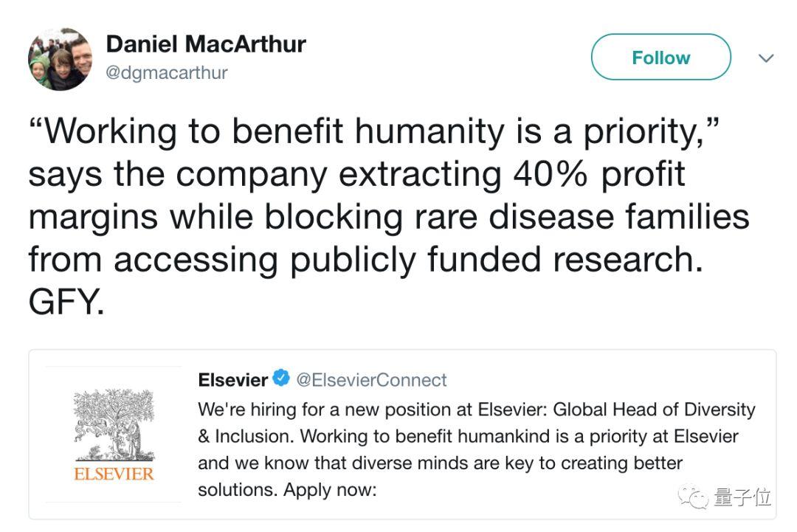Click the Daniel MacArthur display name

click(206, 44)
